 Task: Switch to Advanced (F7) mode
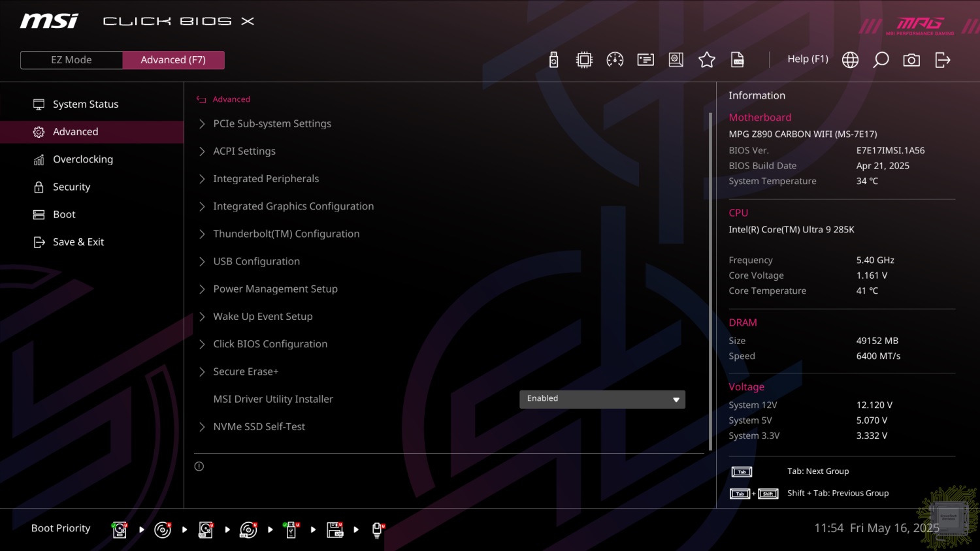(173, 60)
